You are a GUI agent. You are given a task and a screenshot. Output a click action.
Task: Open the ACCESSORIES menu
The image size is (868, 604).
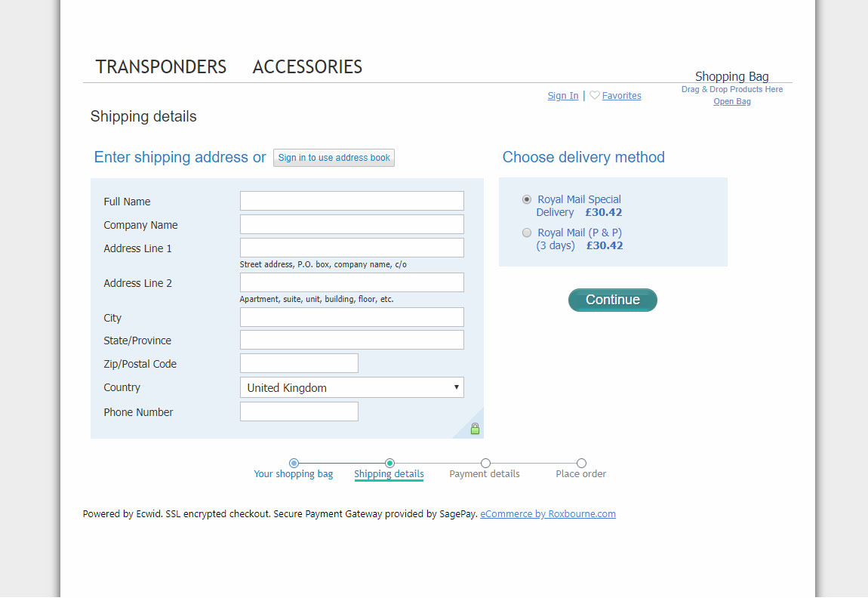pos(307,67)
